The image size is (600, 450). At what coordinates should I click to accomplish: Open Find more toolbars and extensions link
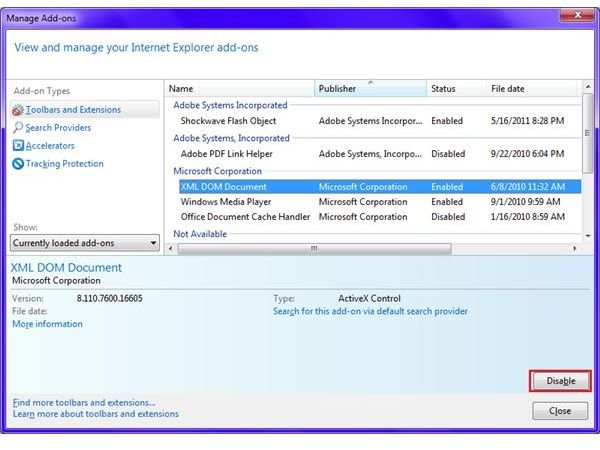84,403
